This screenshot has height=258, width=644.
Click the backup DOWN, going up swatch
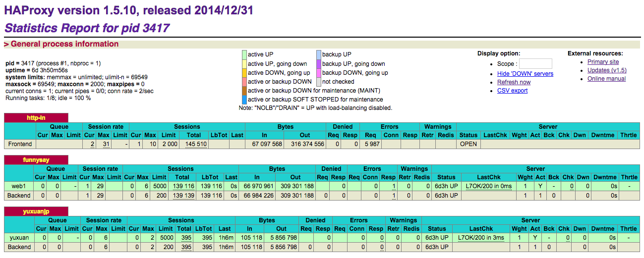coord(319,72)
